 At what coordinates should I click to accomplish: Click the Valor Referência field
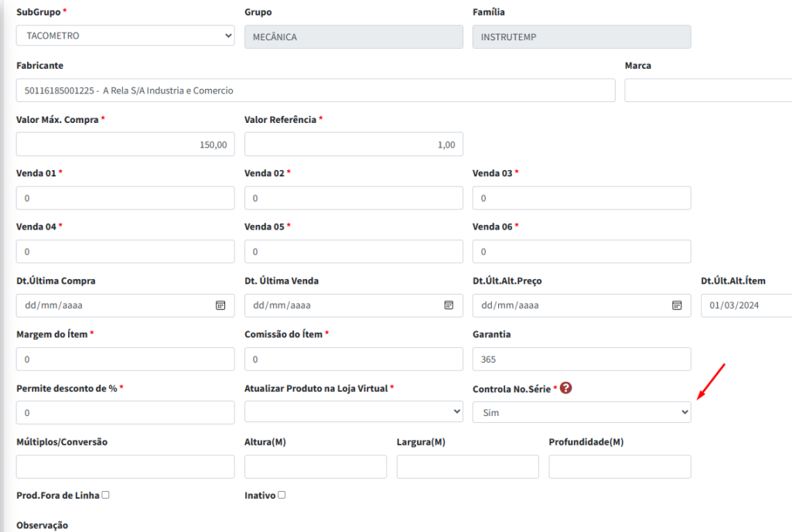click(353, 145)
